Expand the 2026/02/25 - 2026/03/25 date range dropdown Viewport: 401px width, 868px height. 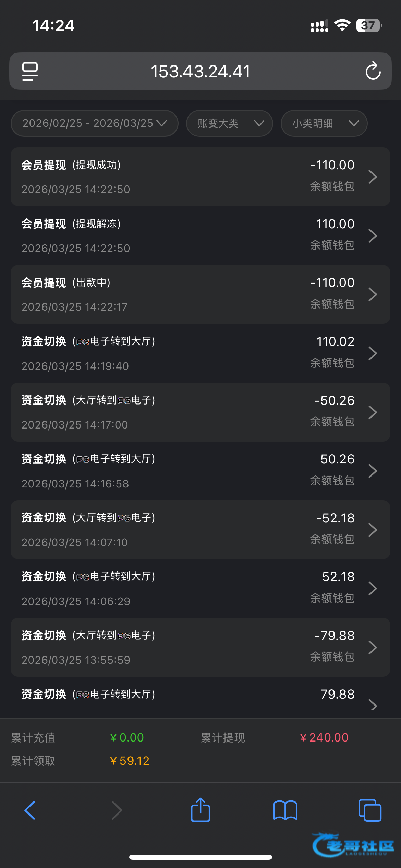click(x=95, y=123)
